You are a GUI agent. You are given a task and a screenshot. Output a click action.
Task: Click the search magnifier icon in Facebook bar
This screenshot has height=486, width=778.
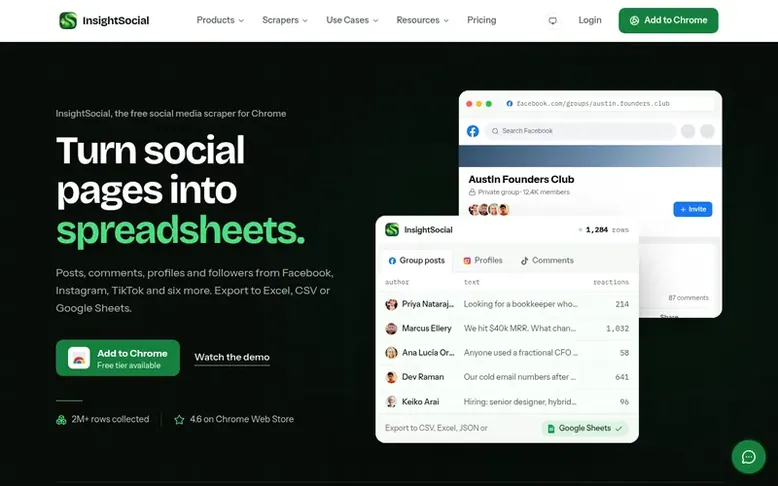point(495,131)
